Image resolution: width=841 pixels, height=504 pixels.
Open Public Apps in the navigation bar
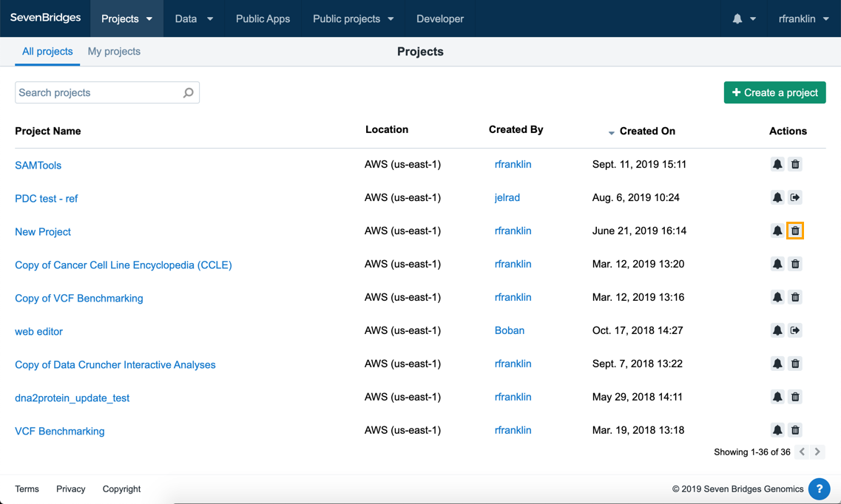(263, 18)
